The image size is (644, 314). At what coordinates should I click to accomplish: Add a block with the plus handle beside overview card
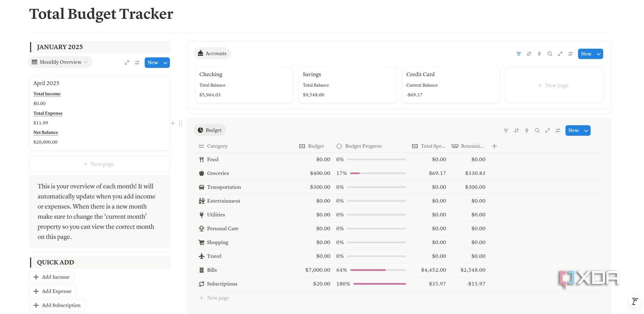tap(173, 123)
